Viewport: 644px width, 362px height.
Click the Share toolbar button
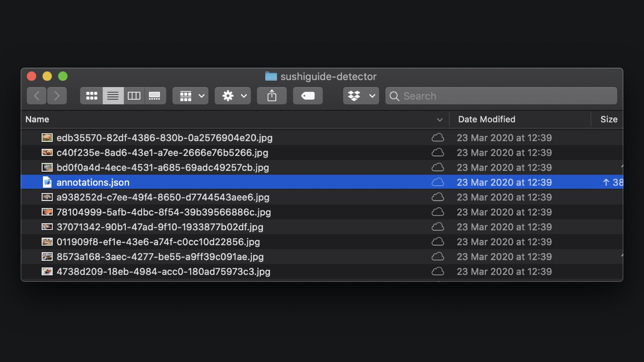[x=272, y=96]
